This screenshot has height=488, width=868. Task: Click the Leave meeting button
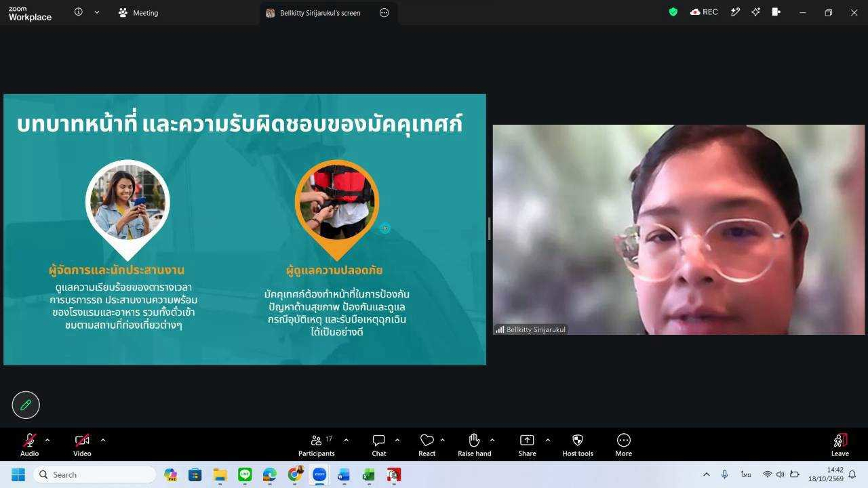(840, 445)
